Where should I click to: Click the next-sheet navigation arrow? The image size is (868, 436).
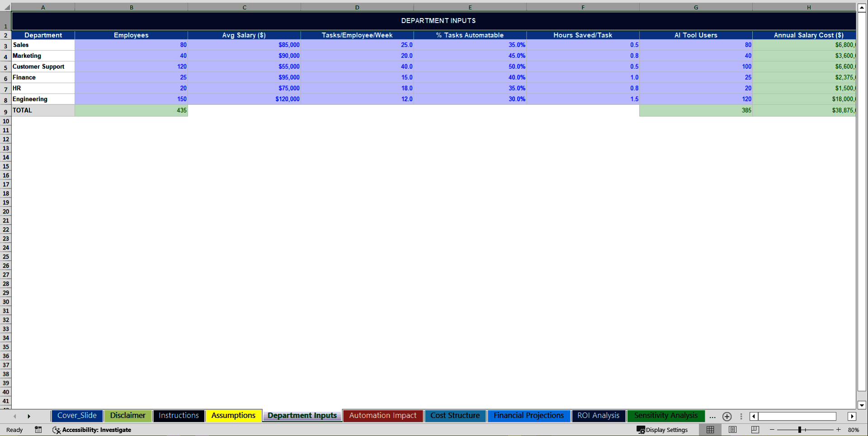coord(29,416)
